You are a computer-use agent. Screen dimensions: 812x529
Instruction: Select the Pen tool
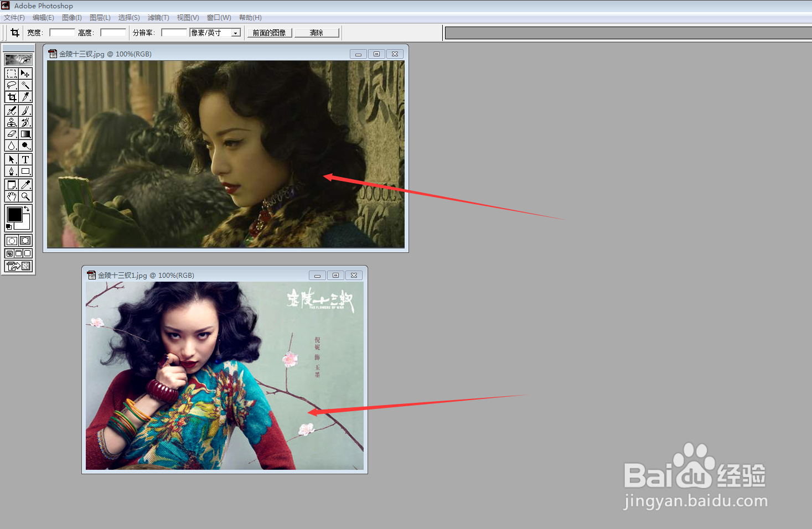pos(12,171)
